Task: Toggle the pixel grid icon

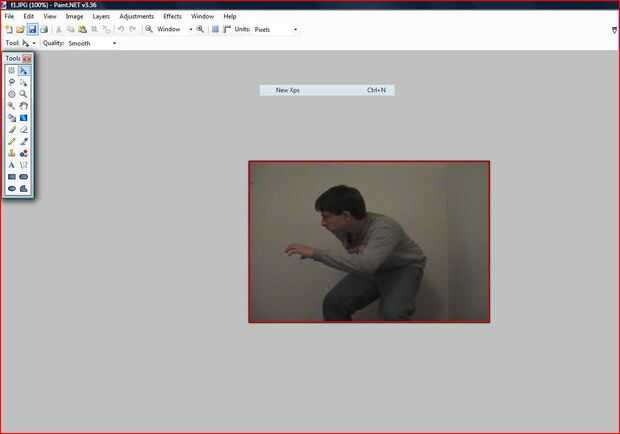Action: 215,29
